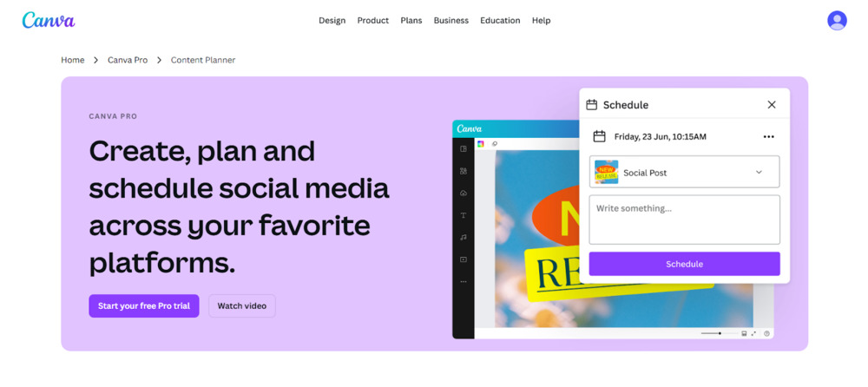868x387 pixels.
Task: Click the CANVA PRO label above the headline
Action: click(x=113, y=116)
